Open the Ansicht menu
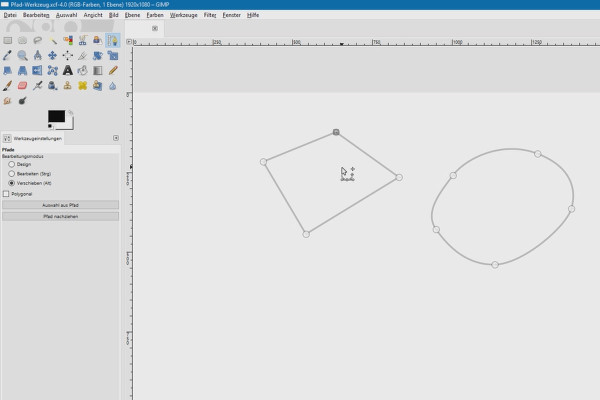600x400 pixels. 93,15
